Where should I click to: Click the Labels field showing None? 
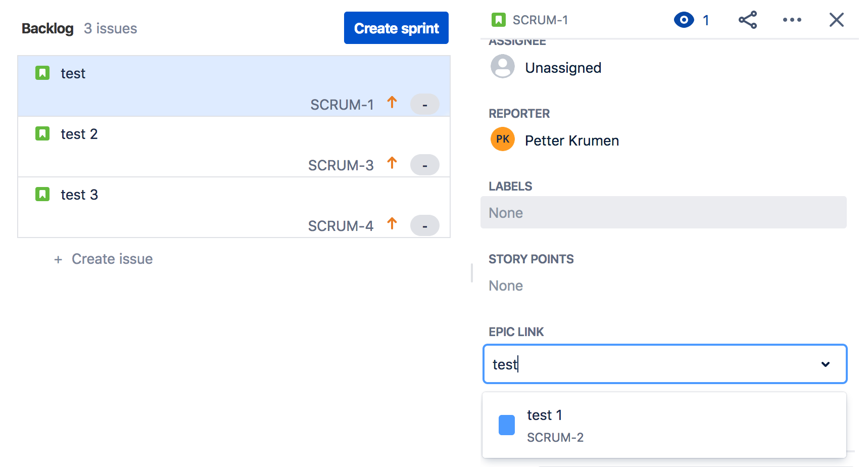(663, 212)
